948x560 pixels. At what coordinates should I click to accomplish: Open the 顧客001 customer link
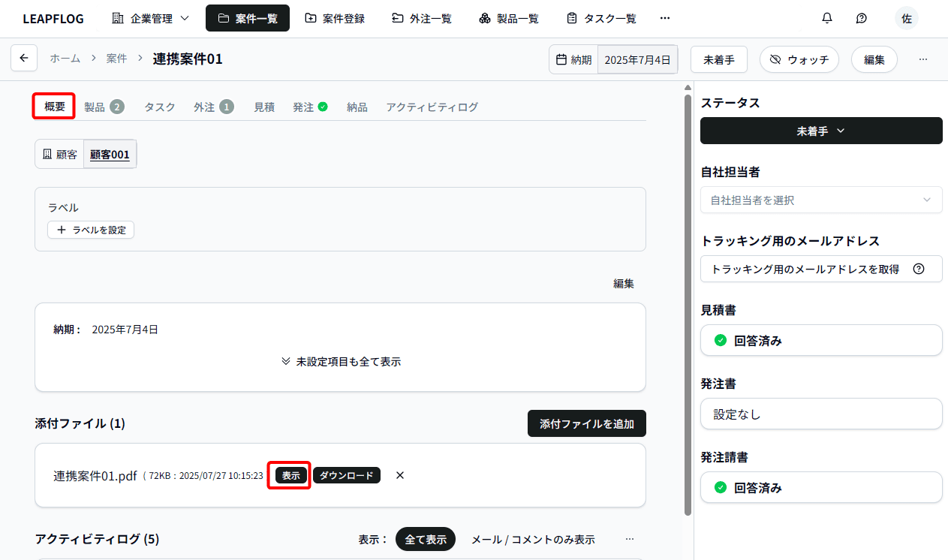(110, 154)
